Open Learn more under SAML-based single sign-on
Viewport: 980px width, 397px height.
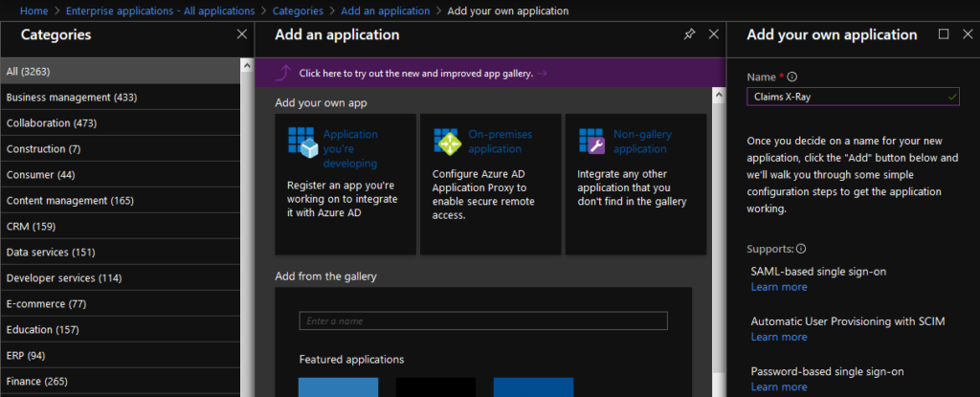778,287
